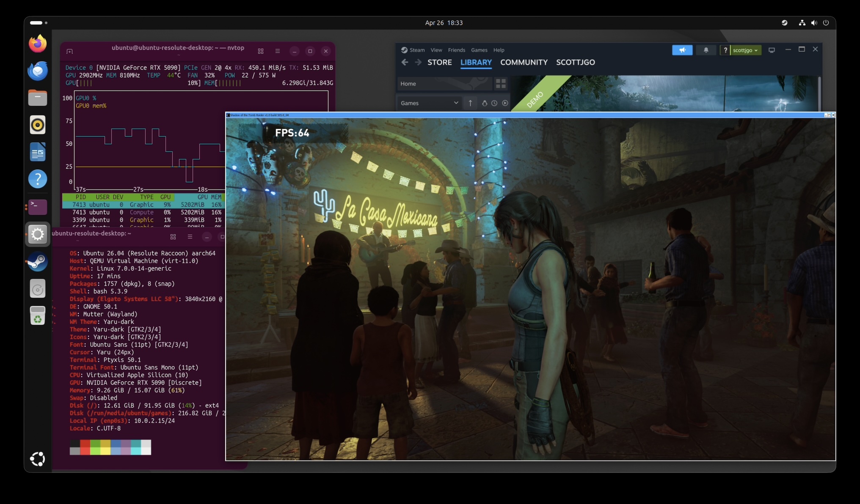Open the disc drive icon in the dock

tap(38, 289)
